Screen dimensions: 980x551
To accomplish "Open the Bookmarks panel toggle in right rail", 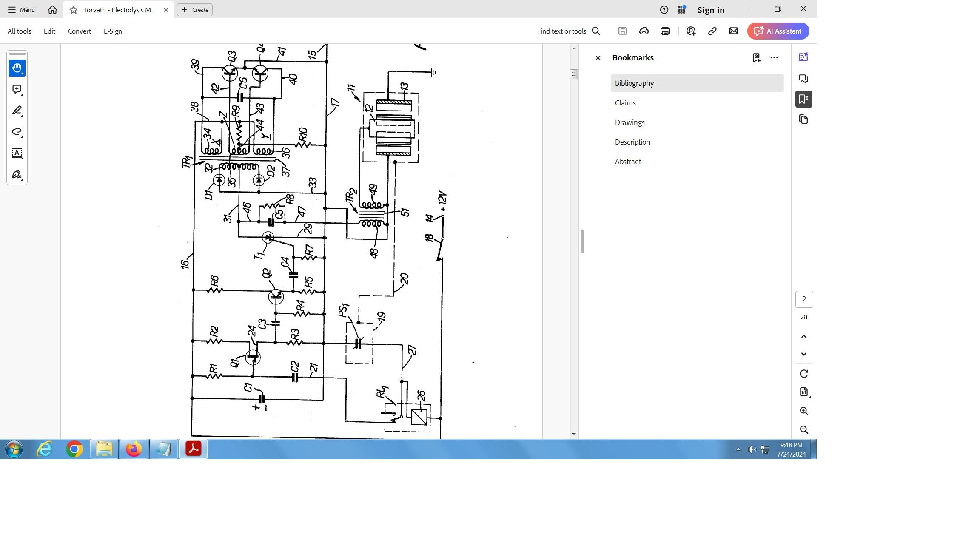I will 803,99.
